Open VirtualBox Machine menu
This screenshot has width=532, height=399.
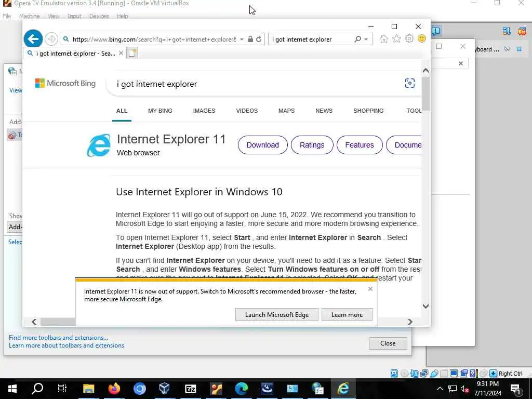(29, 16)
